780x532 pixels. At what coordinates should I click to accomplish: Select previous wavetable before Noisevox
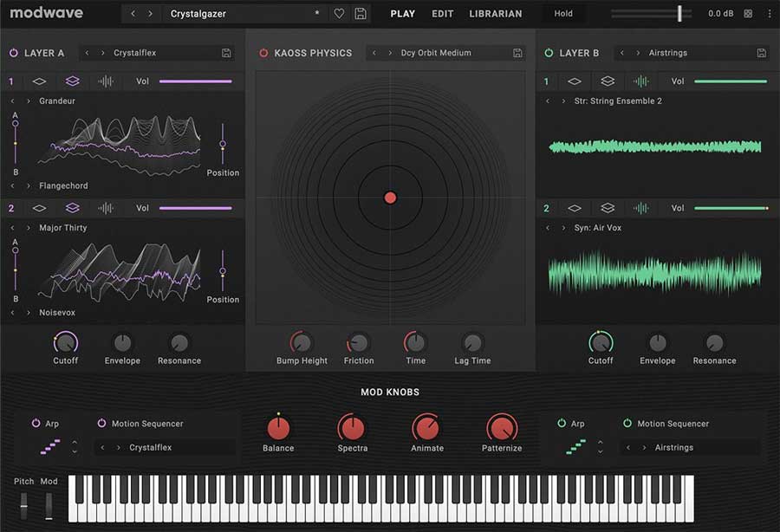click(12, 313)
